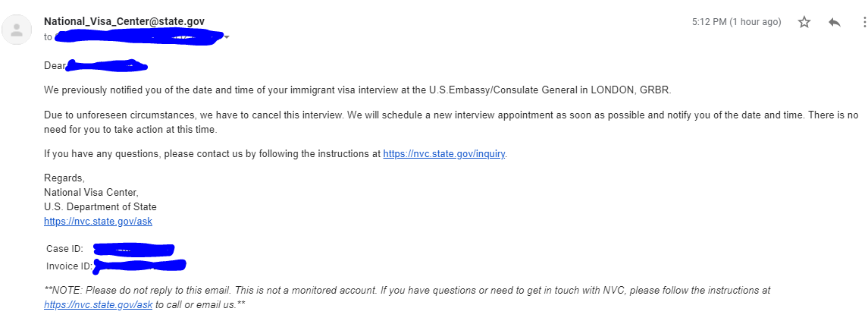Open the three-dot more options menu
Screen dimensions: 868x321
click(864, 22)
